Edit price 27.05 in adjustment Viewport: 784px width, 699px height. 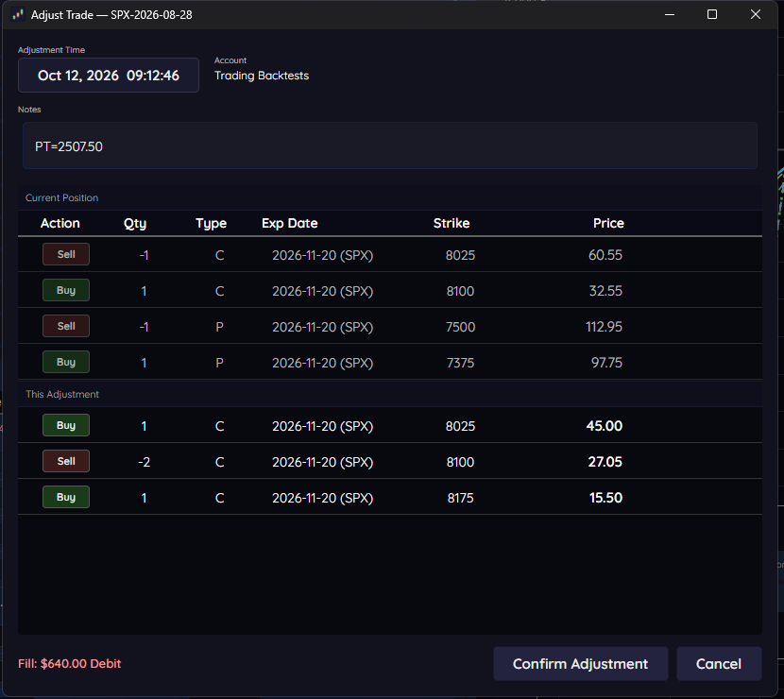click(x=605, y=462)
